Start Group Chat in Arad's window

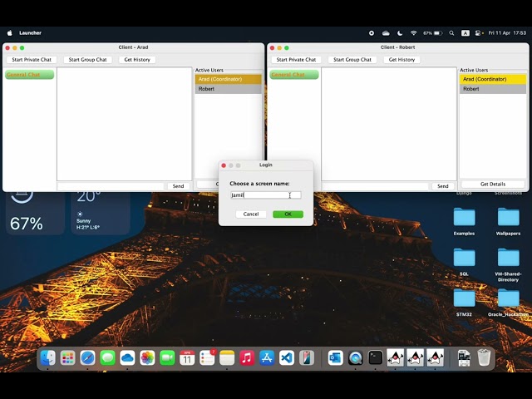point(87,60)
